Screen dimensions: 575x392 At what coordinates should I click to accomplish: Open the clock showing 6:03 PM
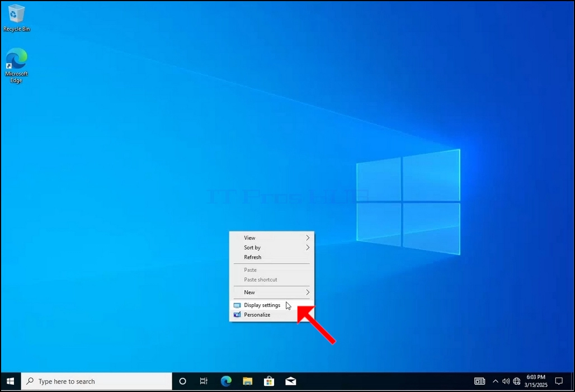536,381
